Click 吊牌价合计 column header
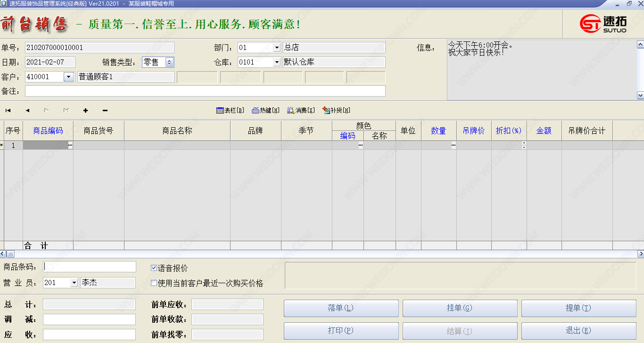The height and width of the screenshot is (343, 644). pos(587,131)
